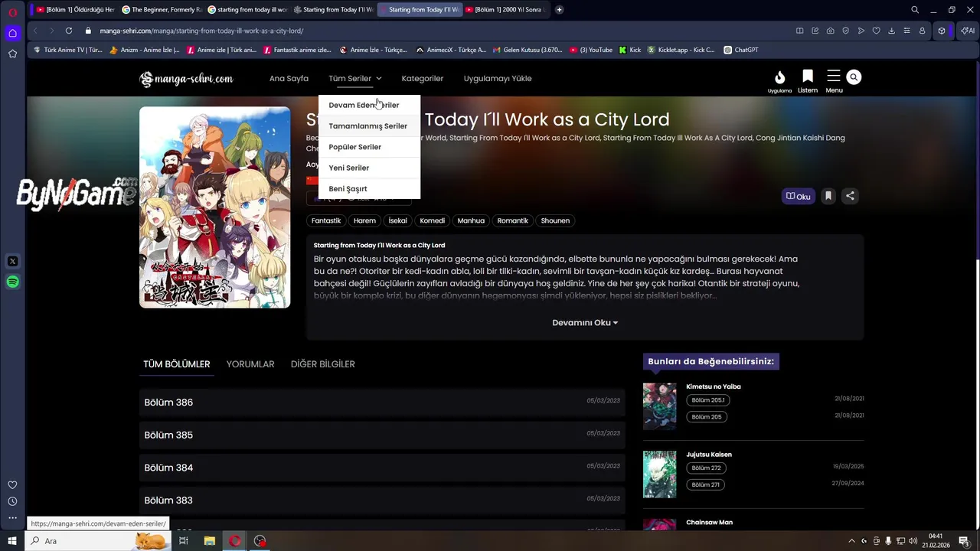Screen dimensions: 980x551
Task: Open Opera sidebar heart favorites icon
Action: pyautogui.click(x=12, y=484)
